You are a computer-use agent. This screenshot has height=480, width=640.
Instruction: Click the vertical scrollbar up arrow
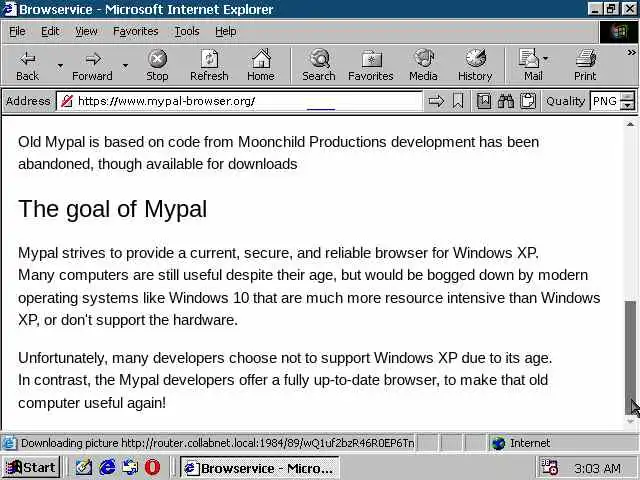pos(631,124)
